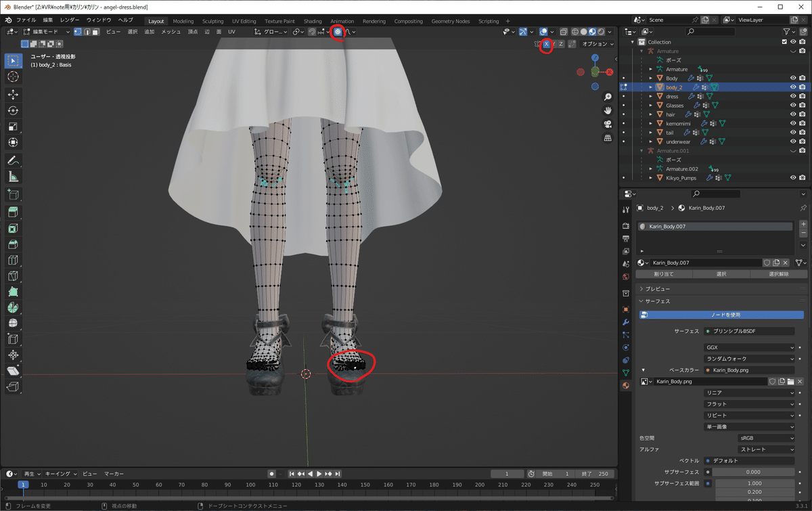Switch to face select mode
Viewport: 812px width, 511px height.
pyautogui.click(x=95, y=32)
